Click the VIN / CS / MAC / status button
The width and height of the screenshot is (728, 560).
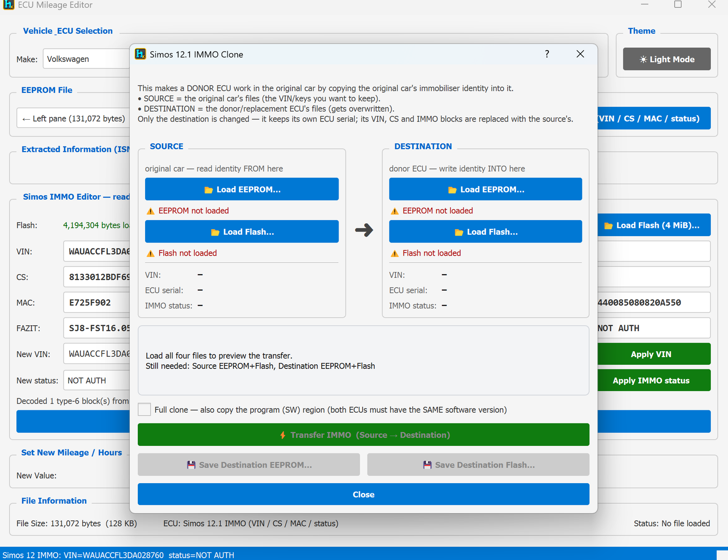pos(654,118)
